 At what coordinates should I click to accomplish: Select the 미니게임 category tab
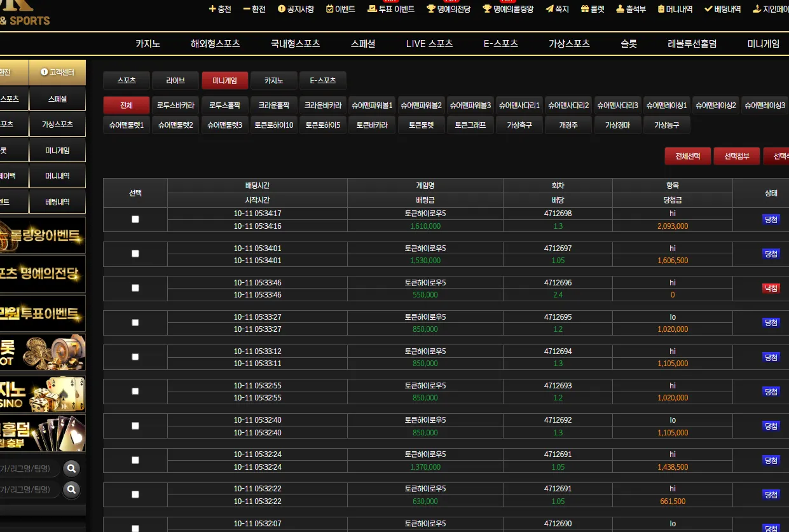coord(225,80)
